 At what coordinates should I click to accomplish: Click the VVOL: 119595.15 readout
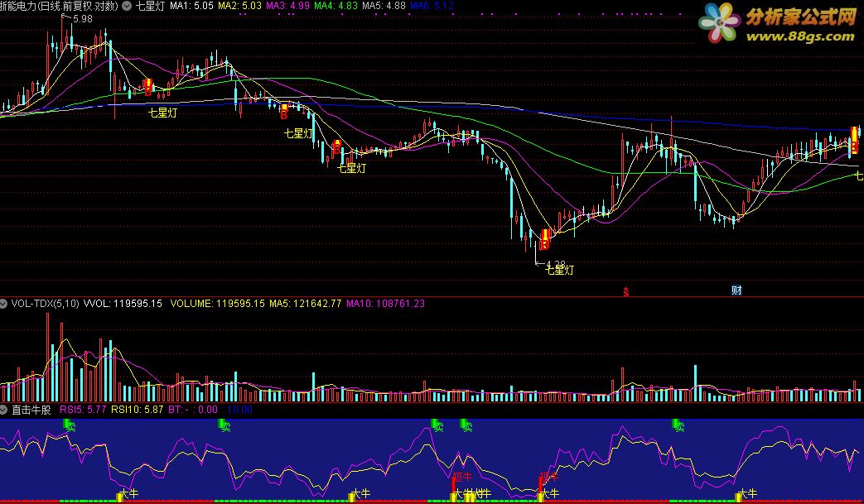pos(123,303)
